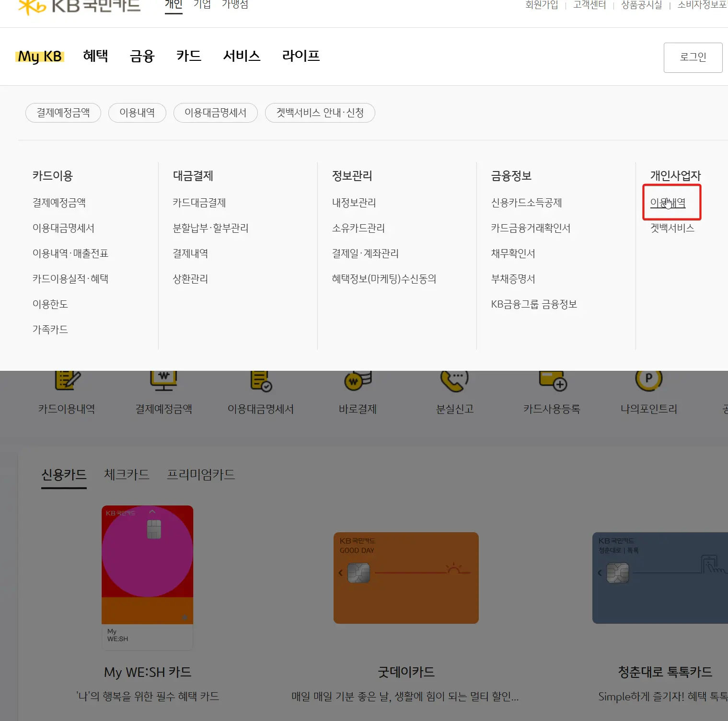
Task: Click the 로그인 button
Action: point(693,57)
